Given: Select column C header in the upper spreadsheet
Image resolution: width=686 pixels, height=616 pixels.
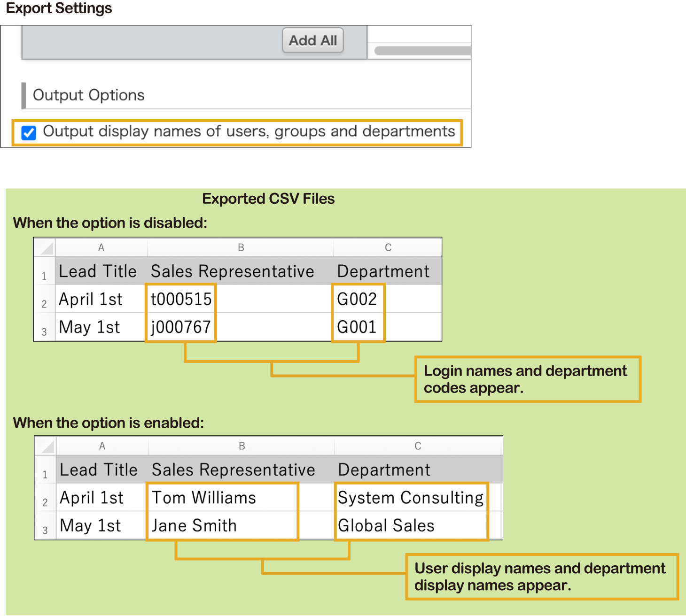Looking at the screenshot, I should click(x=388, y=247).
